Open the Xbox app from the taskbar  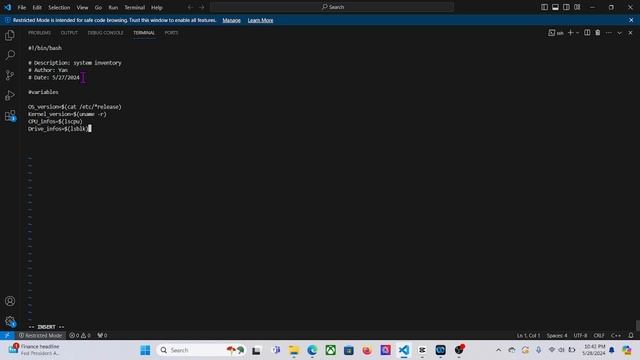(x=331, y=350)
